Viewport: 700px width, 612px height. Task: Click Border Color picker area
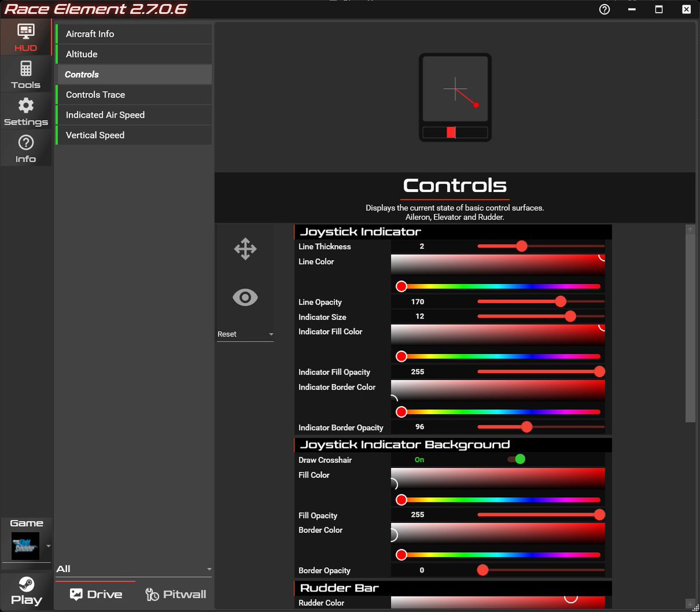pyautogui.click(x=498, y=533)
